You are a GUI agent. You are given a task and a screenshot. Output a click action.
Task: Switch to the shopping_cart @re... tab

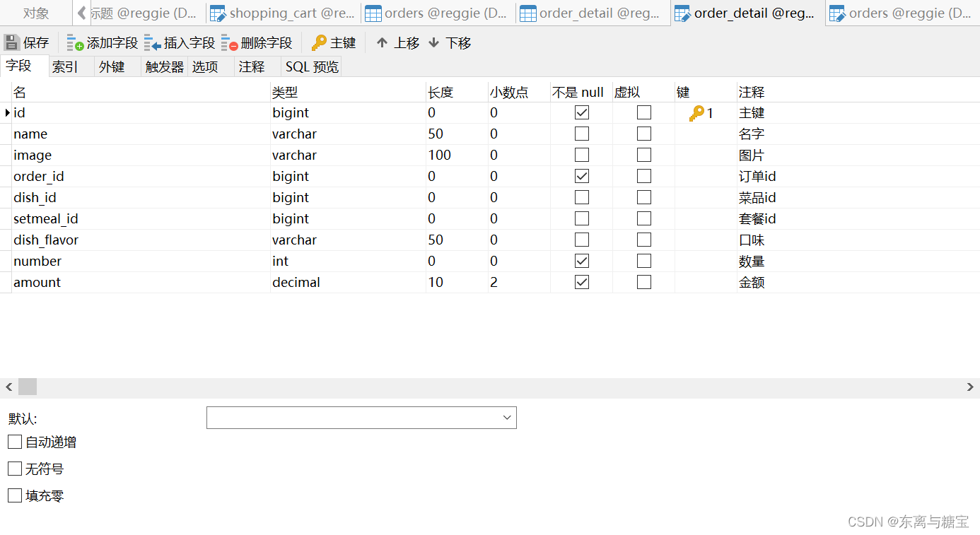(284, 13)
